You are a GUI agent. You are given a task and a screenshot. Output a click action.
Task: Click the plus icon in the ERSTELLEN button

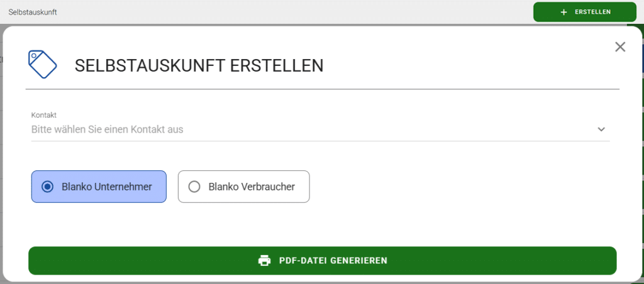[x=563, y=12]
